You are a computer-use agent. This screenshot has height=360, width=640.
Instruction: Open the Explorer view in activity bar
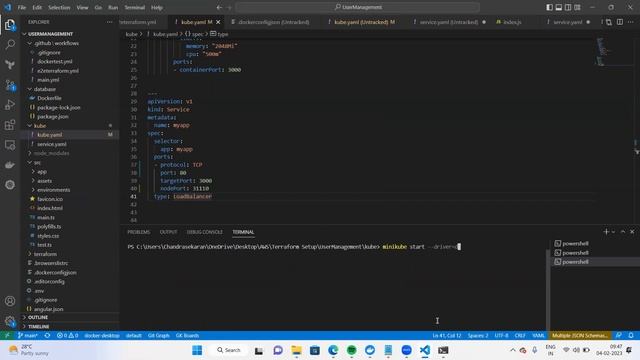10,25
